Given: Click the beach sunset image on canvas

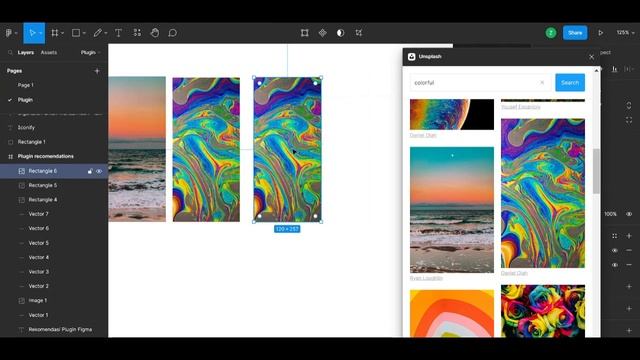Looking at the screenshot, I should (x=137, y=149).
